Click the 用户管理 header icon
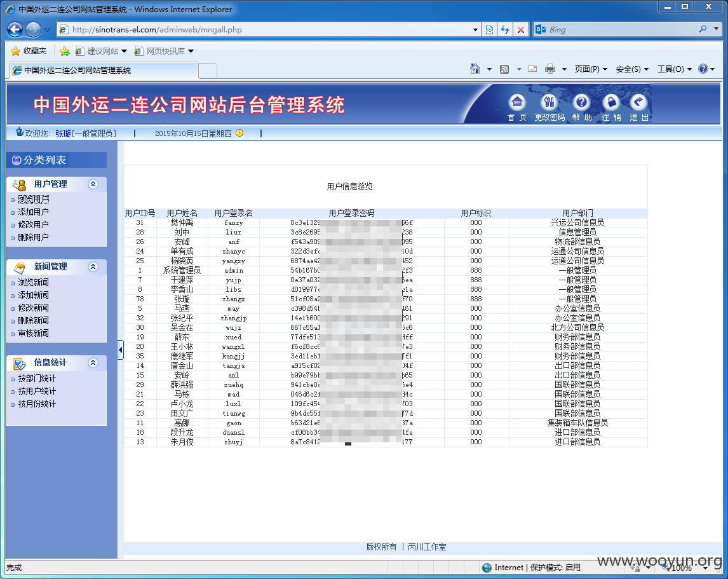 pos(20,184)
